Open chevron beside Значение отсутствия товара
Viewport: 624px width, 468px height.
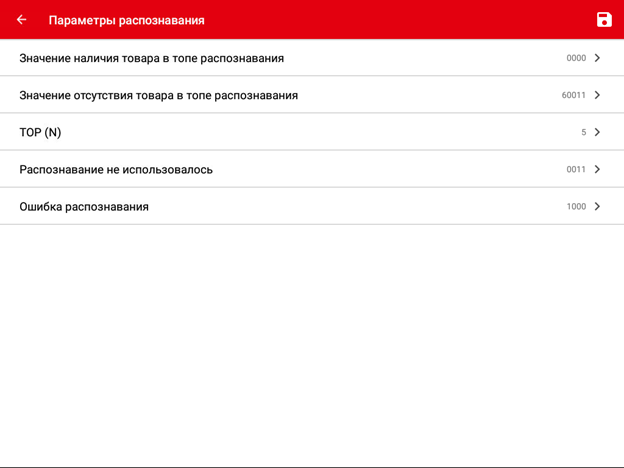[x=597, y=95]
